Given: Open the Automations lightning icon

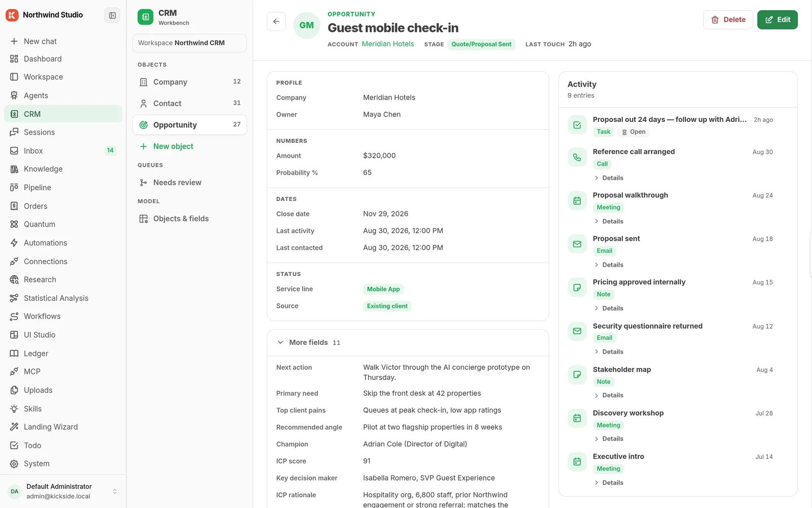Looking at the screenshot, I should (14, 243).
